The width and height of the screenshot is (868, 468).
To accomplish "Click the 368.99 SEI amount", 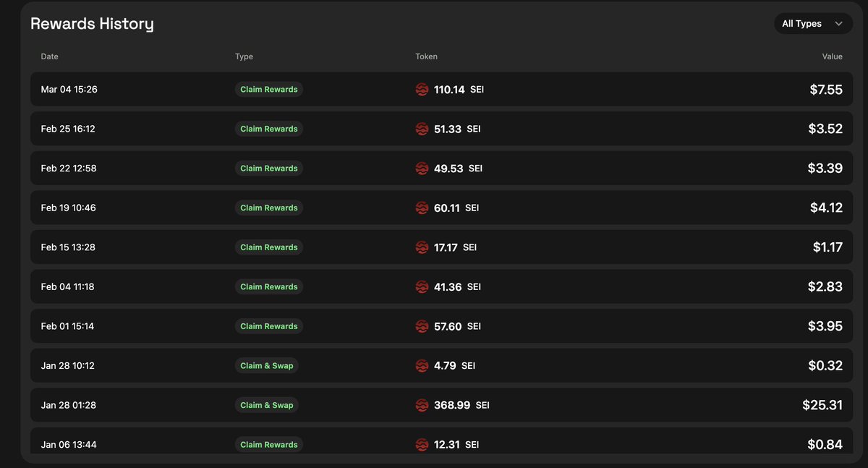I will point(461,405).
